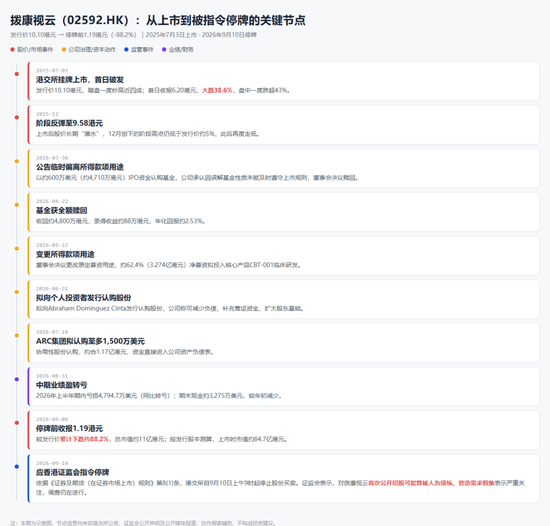Select the 2026-09-10 blue timeline dot
This screenshot has width=550, height=526.
(x=16, y=466)
